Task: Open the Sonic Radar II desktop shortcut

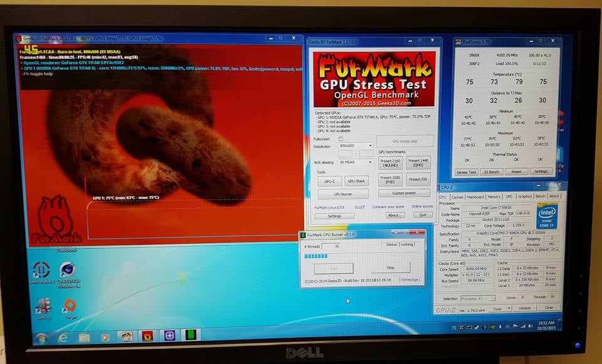Action: [x=41, y=273]
